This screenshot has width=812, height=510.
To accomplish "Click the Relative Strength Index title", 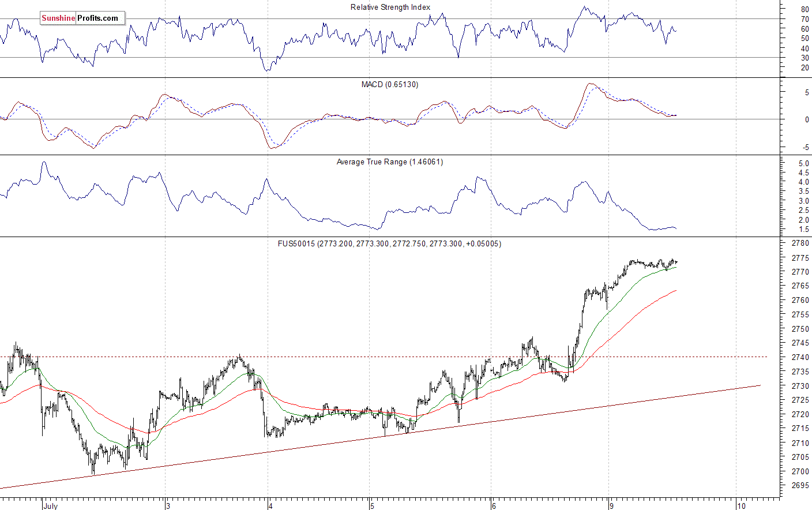I will coord(390,7).
